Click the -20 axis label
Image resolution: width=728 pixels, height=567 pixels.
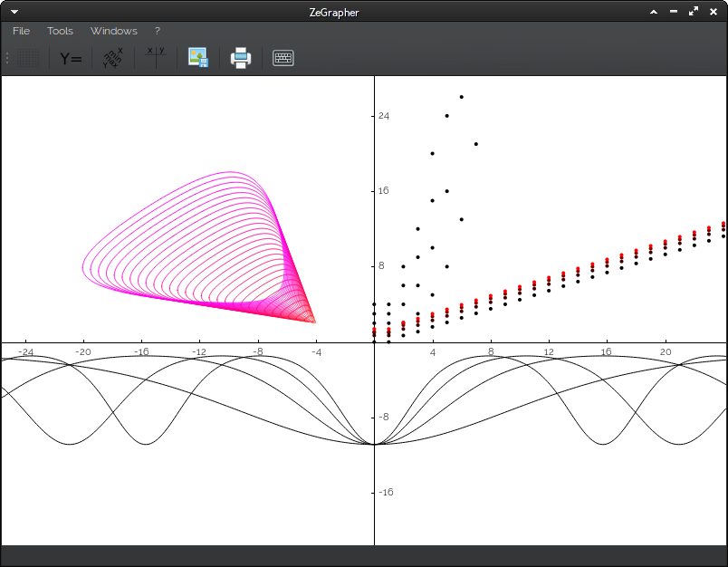tap(83, 352)
